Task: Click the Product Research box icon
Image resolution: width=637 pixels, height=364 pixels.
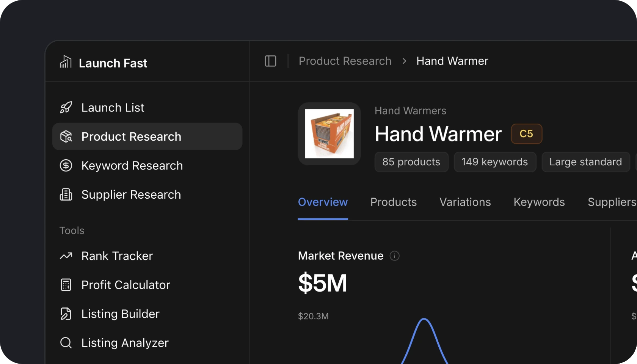Action: pyautogui.click(x=66, y=136)
